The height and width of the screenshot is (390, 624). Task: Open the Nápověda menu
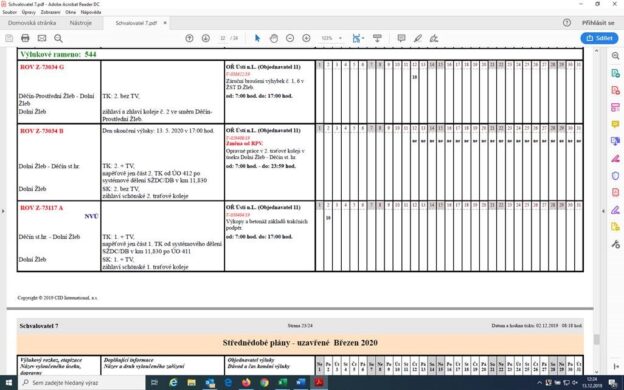[x=91, y=12]
